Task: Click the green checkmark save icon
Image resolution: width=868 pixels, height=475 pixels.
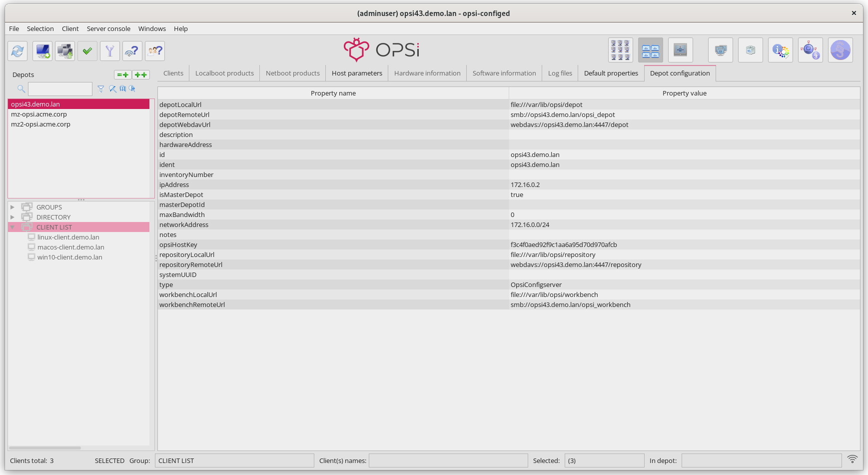Action: (x=87, y=51)
